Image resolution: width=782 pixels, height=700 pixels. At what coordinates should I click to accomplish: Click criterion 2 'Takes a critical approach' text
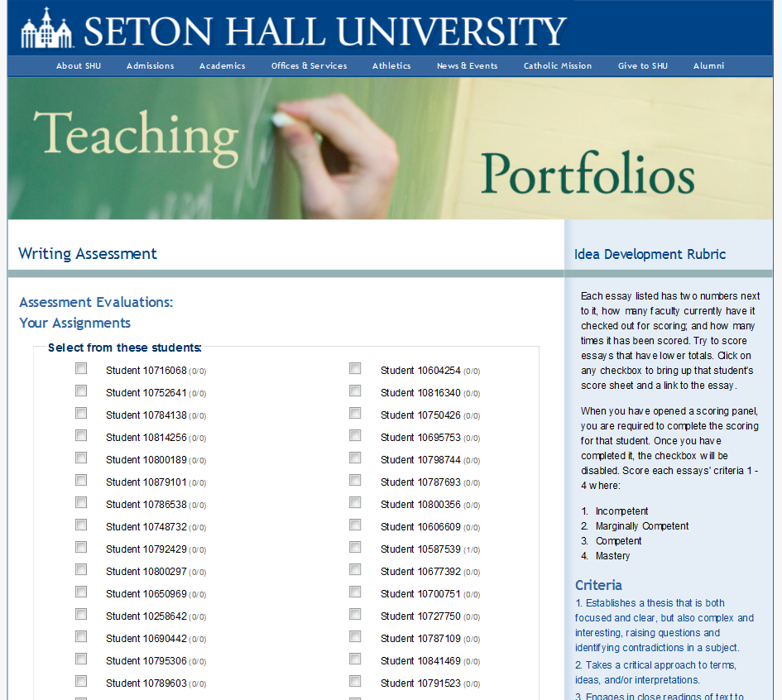[x=655, y=673]
